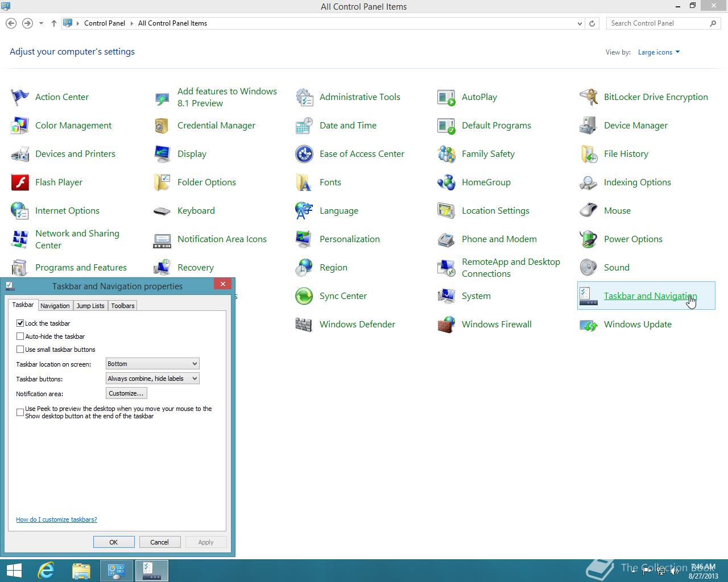
Task: Open File Explorer from the taskbar
Action: point(81,571)
